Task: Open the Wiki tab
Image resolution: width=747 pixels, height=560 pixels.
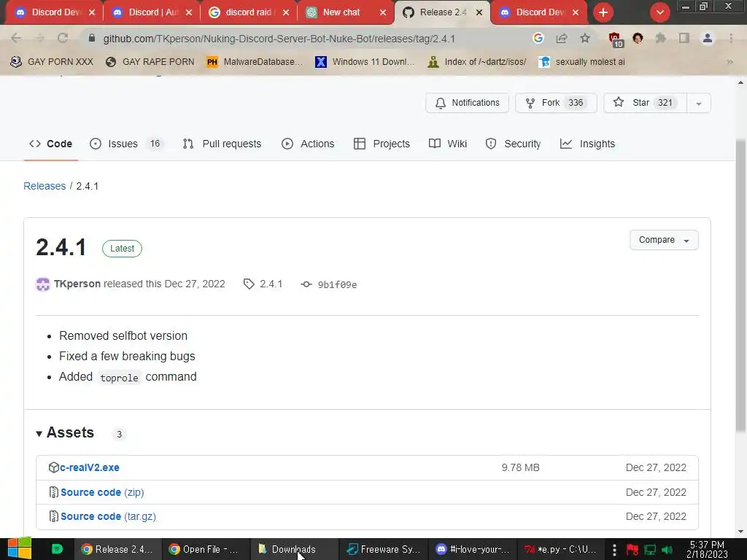Action: [x=448, y=144]
